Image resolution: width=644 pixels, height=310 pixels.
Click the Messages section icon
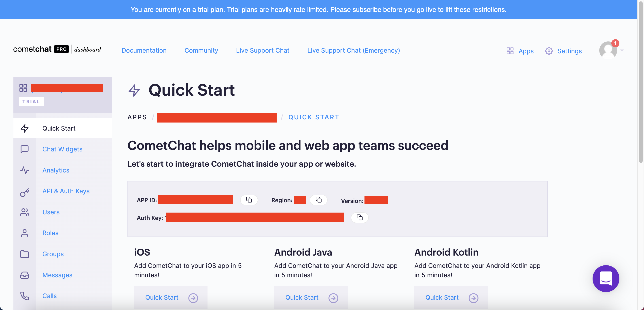click(x=25, y=275)
